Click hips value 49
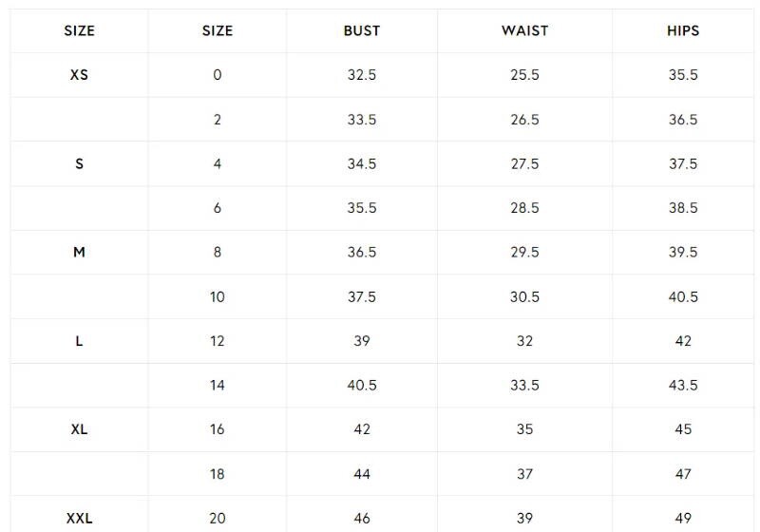760x532 pixels. (682, 518)
